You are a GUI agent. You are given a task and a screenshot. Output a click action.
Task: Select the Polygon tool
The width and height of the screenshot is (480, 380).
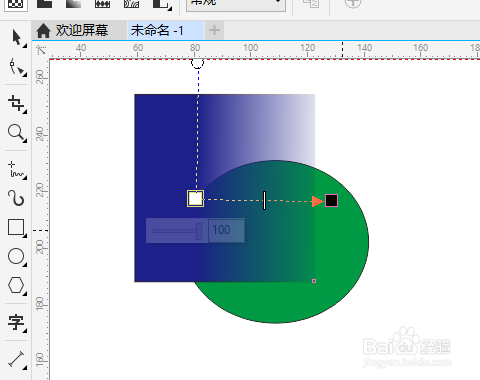[x=16, y=286]
